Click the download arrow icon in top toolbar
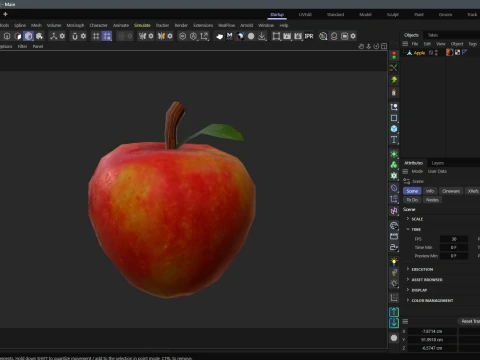This screenshot has height=360, width=480. coord(262,36)
